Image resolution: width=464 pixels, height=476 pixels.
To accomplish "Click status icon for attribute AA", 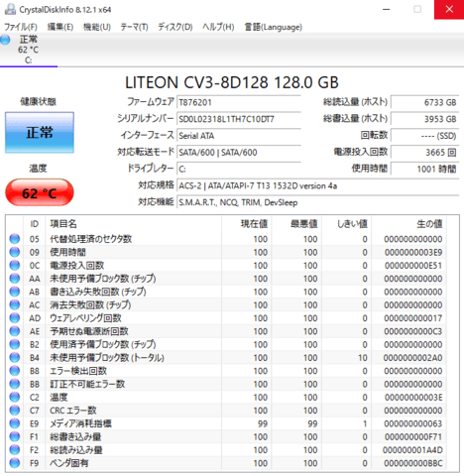I will click(15, 279).
